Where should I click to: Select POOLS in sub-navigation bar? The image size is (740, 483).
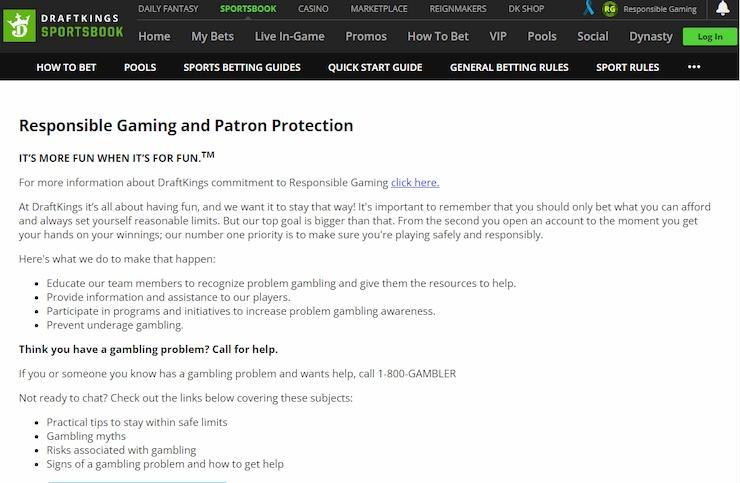click(x=140, y=68)
